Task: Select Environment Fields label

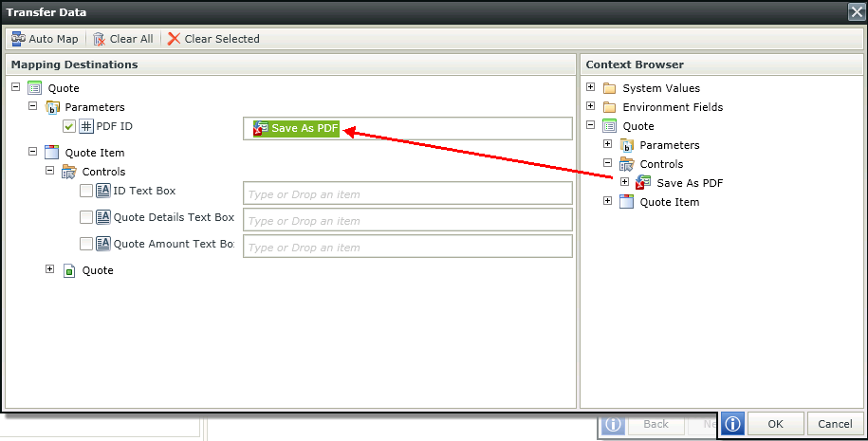Action: click(x=673, y=107)
